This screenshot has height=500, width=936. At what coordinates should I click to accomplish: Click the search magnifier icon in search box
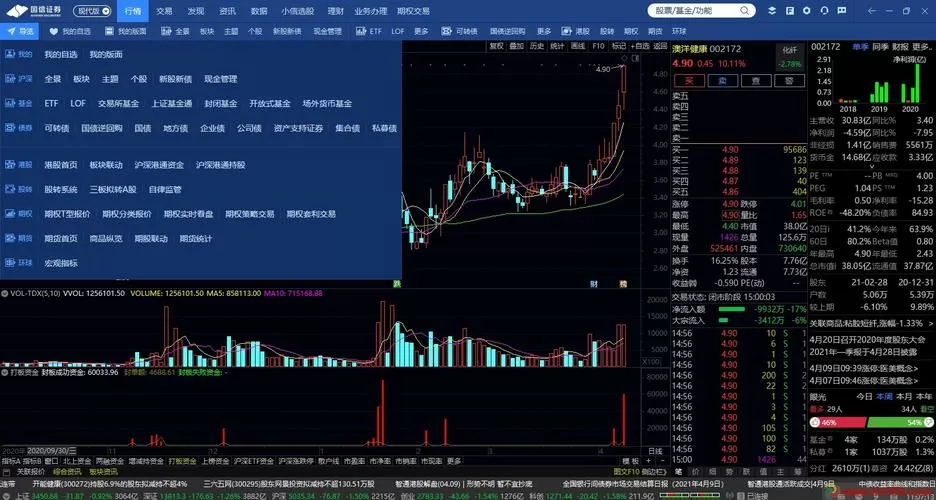pyautogui.click(x=744, y=11)
